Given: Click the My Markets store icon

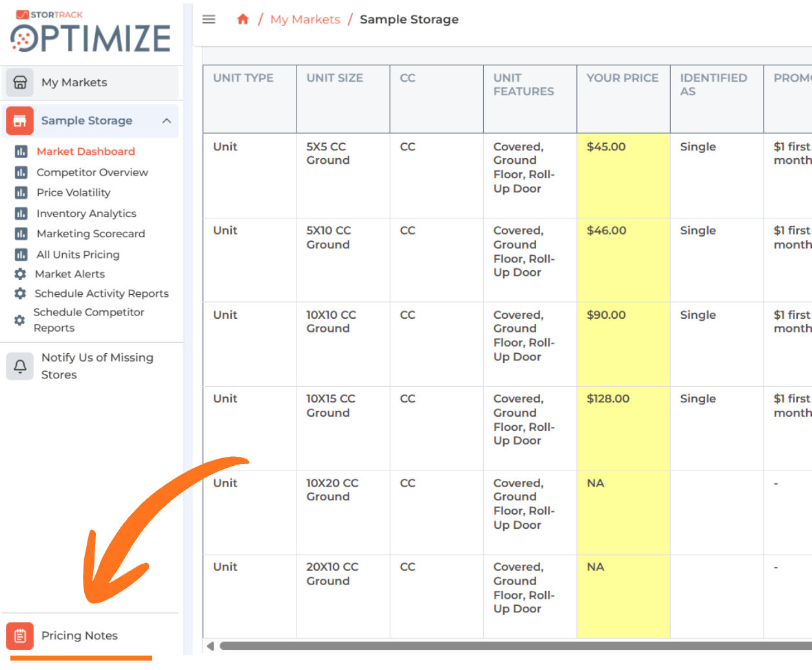Looking at the screenshot, I should (x=20, y=82).
